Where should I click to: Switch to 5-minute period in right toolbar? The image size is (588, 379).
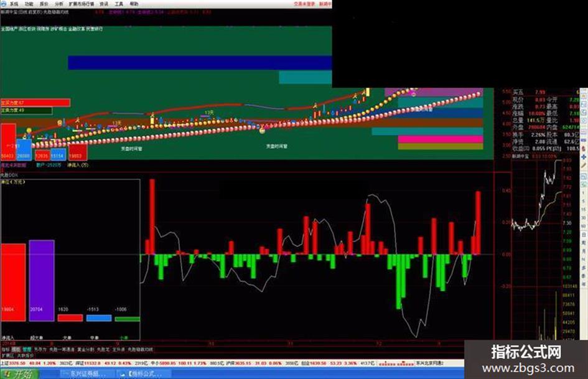584,201
